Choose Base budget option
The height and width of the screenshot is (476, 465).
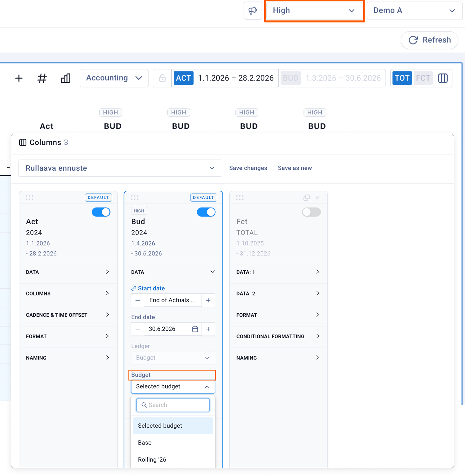click(x=173, y=443)
